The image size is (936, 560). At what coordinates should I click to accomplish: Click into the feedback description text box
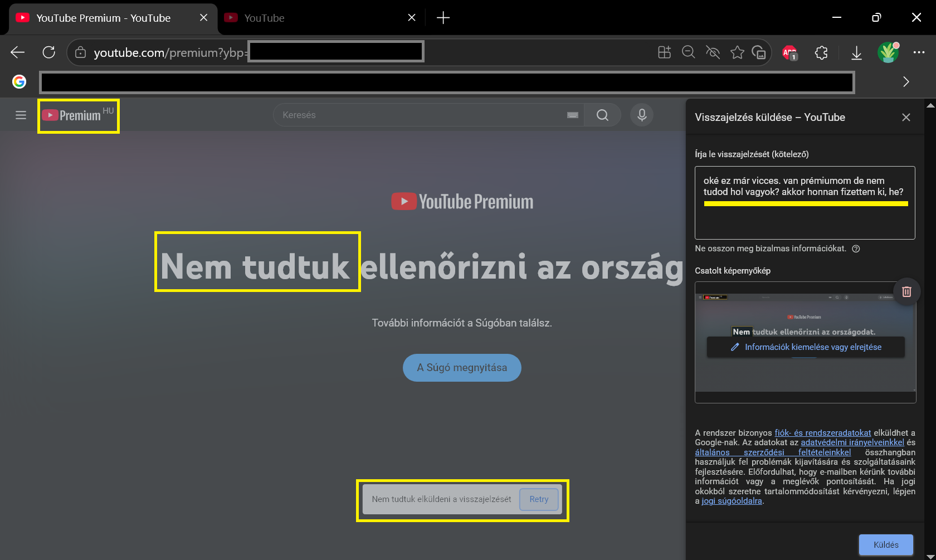805,203
